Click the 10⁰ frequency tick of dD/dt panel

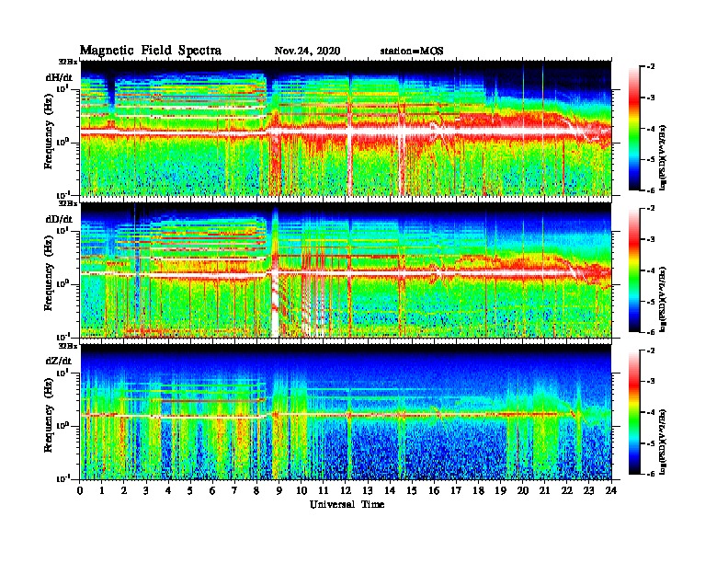63,284
